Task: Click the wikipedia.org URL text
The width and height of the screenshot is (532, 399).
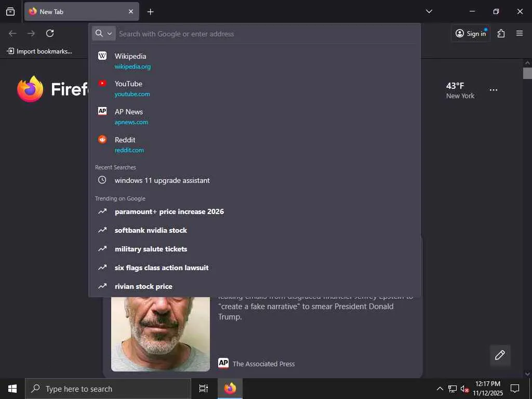Action: pos(132,66)
